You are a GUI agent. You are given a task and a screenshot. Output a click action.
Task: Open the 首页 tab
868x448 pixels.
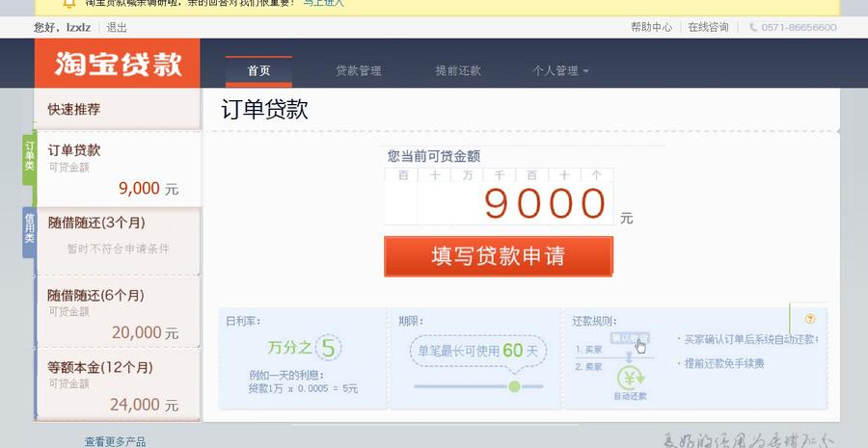coord(258,70)
